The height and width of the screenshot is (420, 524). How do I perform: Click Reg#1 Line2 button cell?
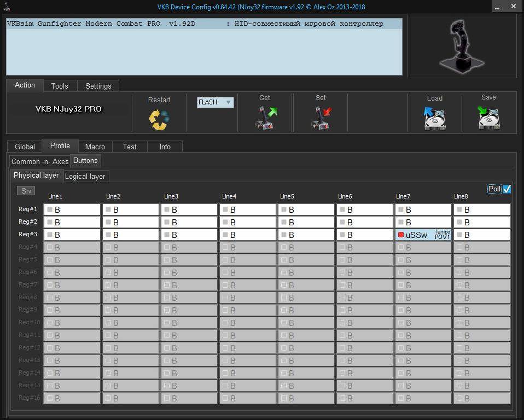131,210
